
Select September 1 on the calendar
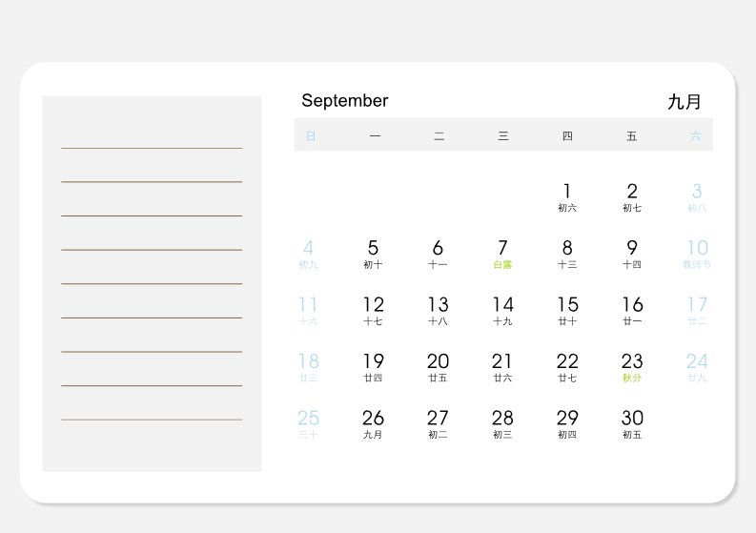coord(567,197)
